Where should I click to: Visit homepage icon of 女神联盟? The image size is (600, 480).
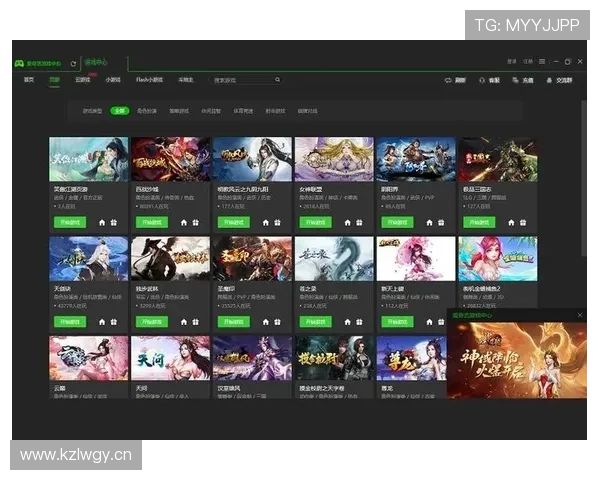(347, 222)
